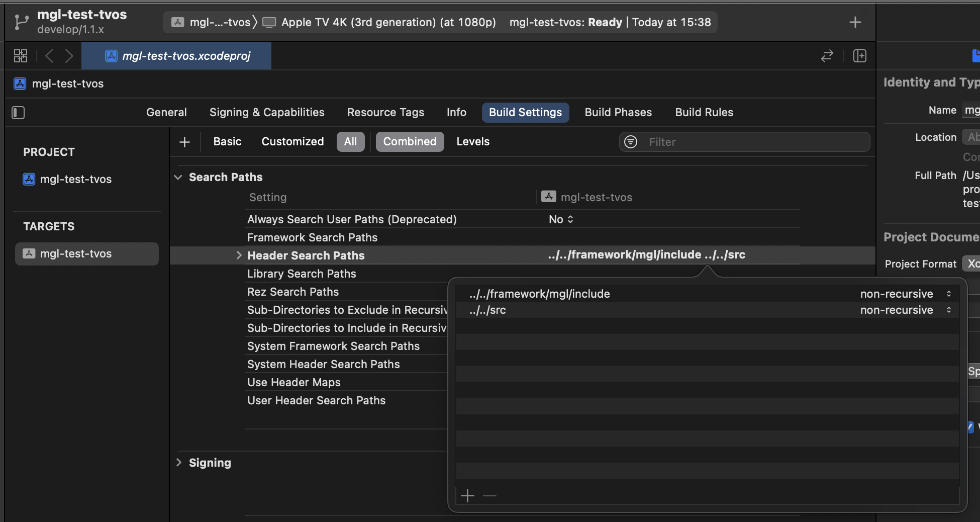Show Customized build settings
This screenshot has height=522, width=980.
(x=292, y=141)
